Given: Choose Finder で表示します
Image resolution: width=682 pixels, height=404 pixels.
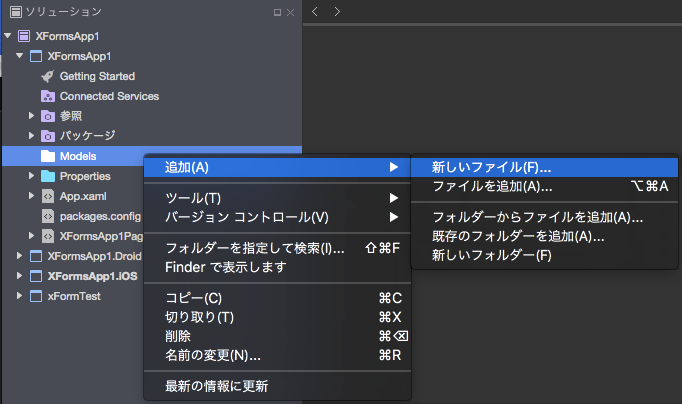Looking at the screenshot, I should 277,267.
